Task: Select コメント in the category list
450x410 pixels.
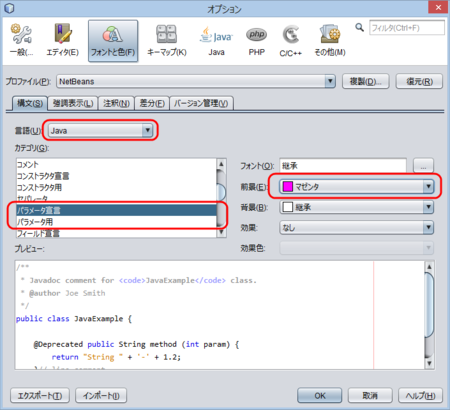Action: (x=116, y=165)
